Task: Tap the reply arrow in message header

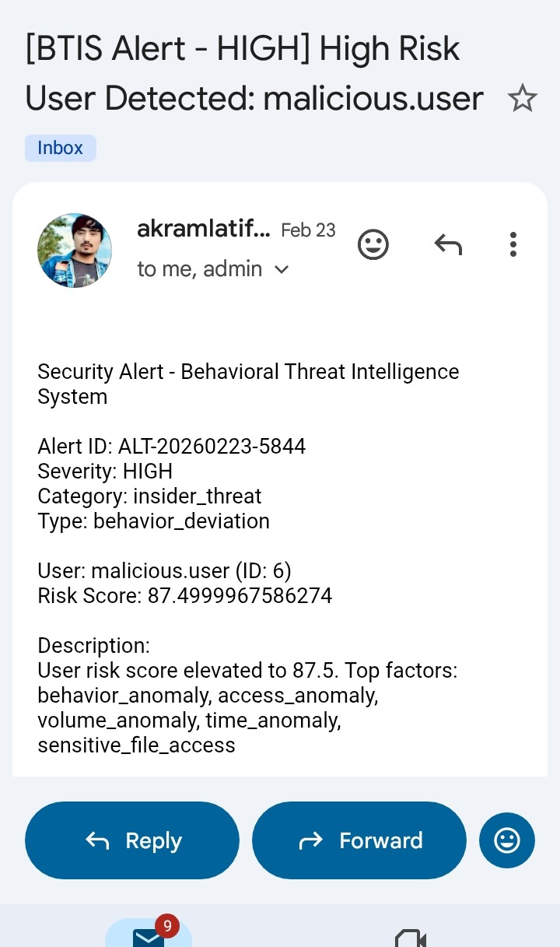Action: (448, 245)
